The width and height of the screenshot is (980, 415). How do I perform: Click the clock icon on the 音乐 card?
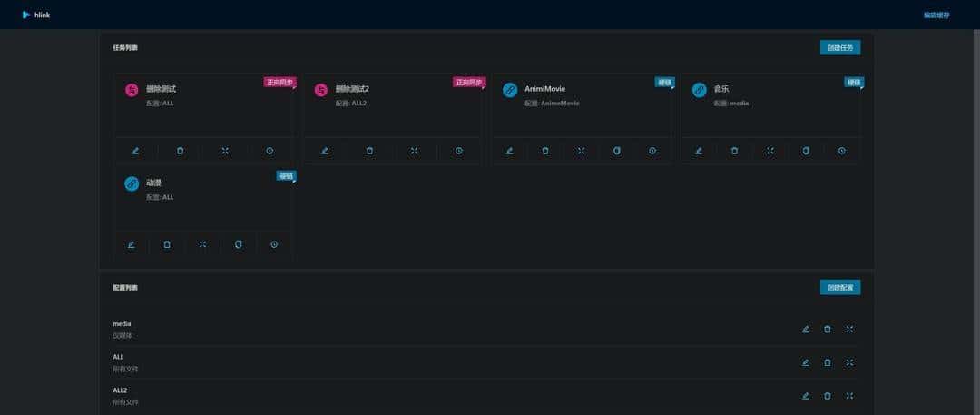(x=842, y=151)
